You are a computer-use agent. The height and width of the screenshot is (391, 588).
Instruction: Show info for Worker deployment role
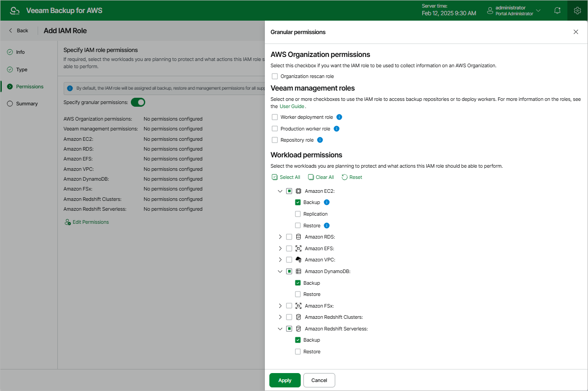click(x=339, y=117)
